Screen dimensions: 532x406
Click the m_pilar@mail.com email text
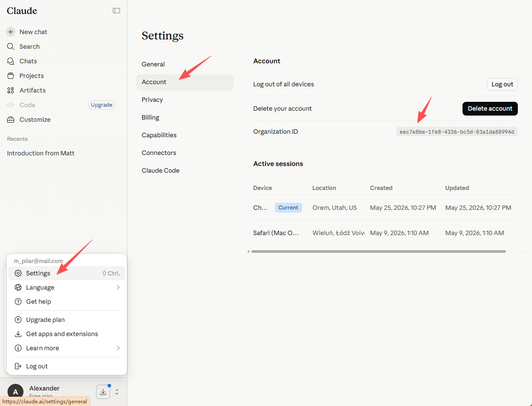[39, 261]
